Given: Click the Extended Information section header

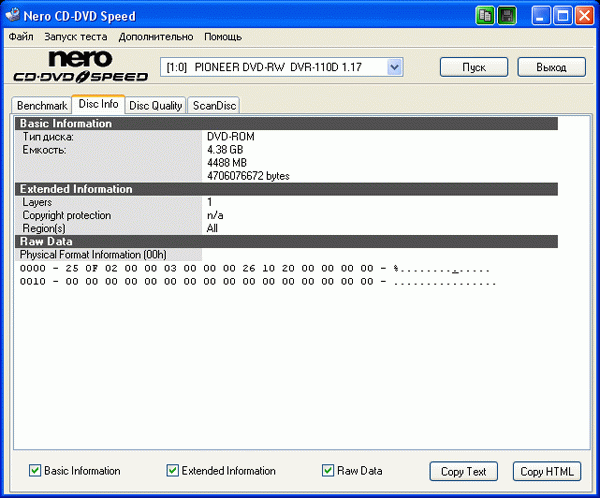Looking at the screenshot, I should [x=286, y=189].
